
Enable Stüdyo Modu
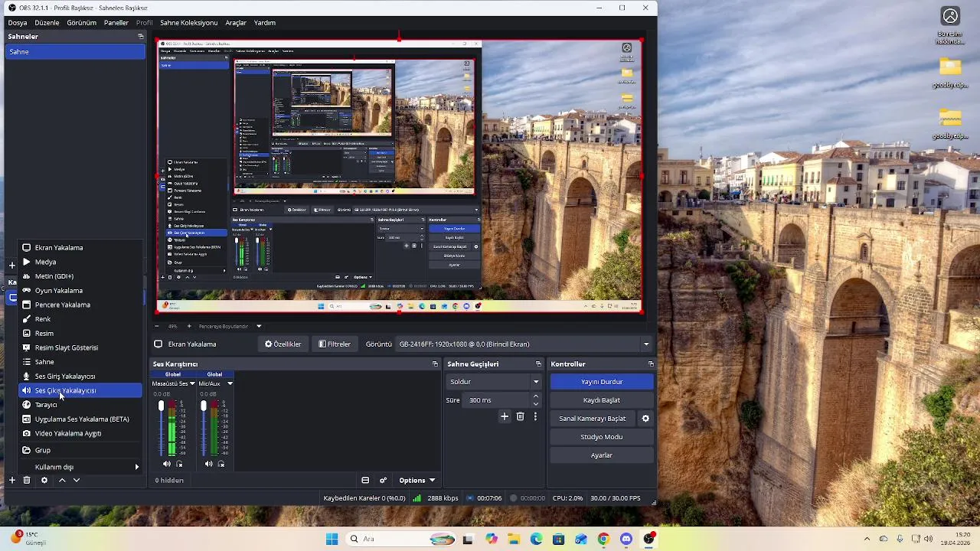(x=602, y=437)
